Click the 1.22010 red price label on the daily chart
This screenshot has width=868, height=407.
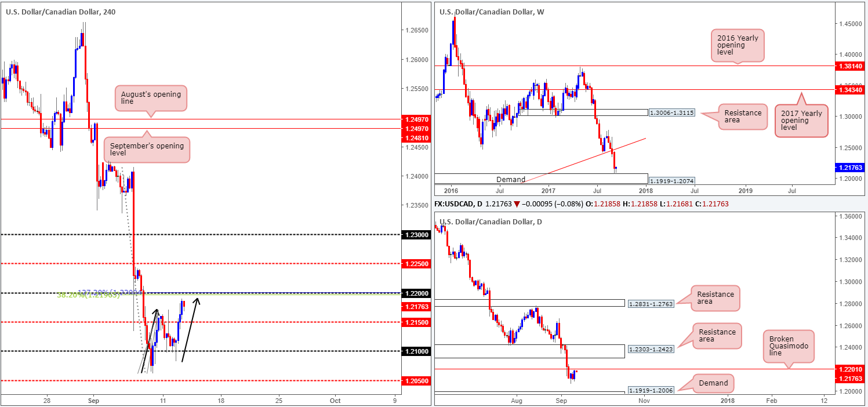(x=851, y=369)
